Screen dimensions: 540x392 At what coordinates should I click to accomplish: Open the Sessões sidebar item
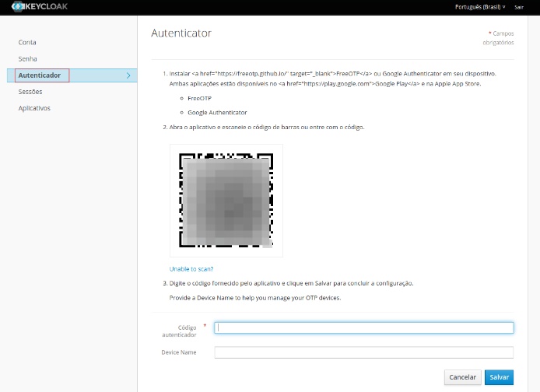point(30,92)
